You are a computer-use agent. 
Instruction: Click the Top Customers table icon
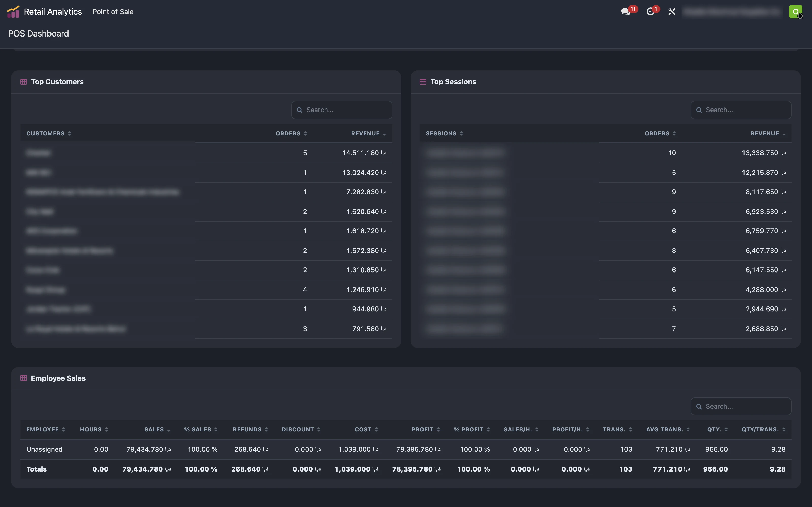tap(24, 82)
